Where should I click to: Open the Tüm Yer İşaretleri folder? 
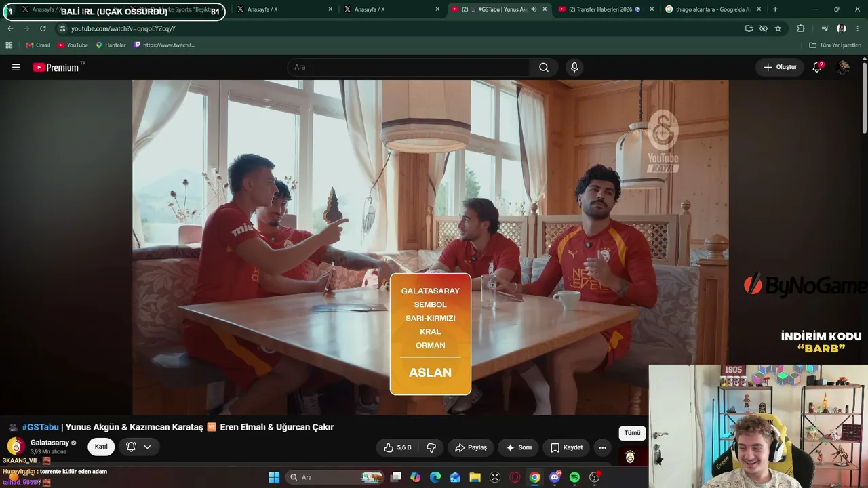click(835, 45)
